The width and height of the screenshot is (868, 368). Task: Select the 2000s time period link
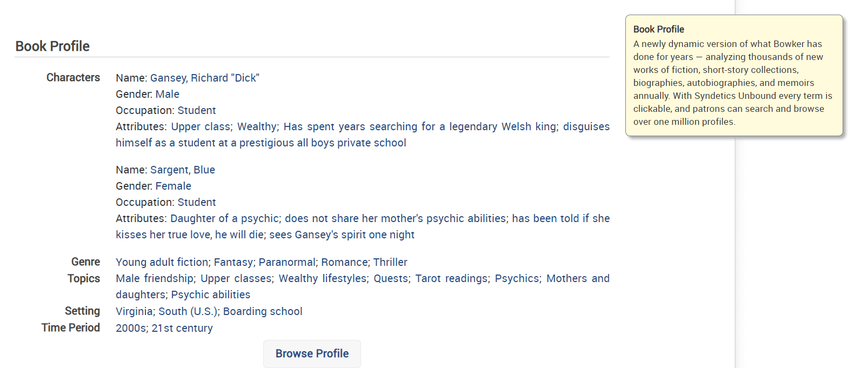point(130,328)
